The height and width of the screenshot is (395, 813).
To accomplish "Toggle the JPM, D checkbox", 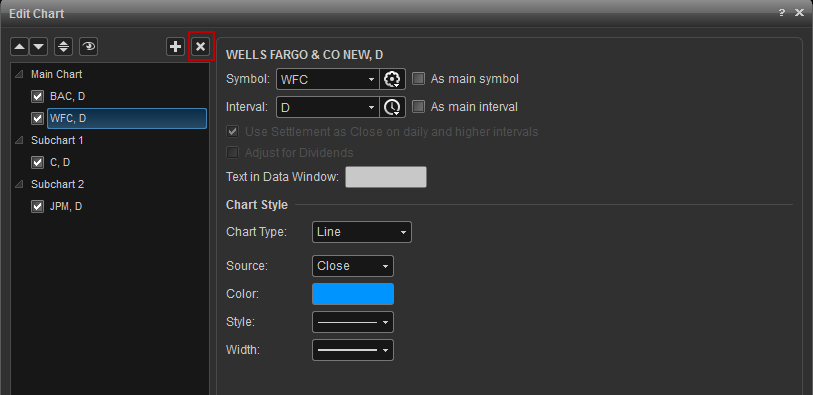I will (x=37, y=207).
